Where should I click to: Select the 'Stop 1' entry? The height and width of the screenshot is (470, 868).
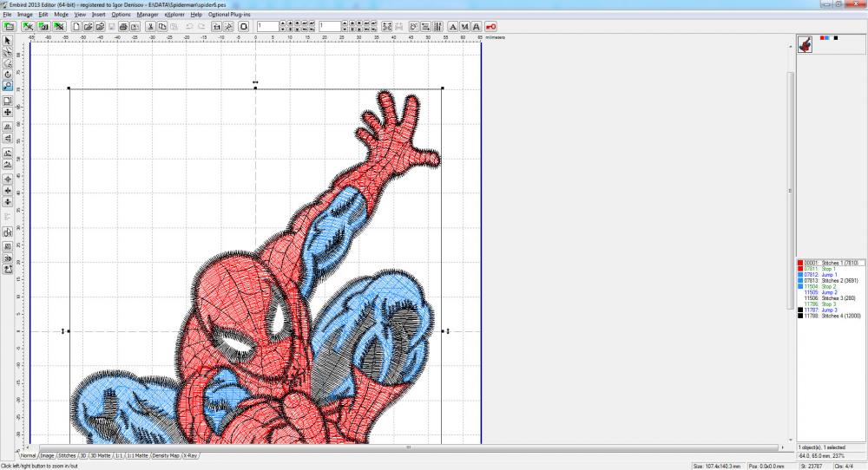click(x=831, y=269)
